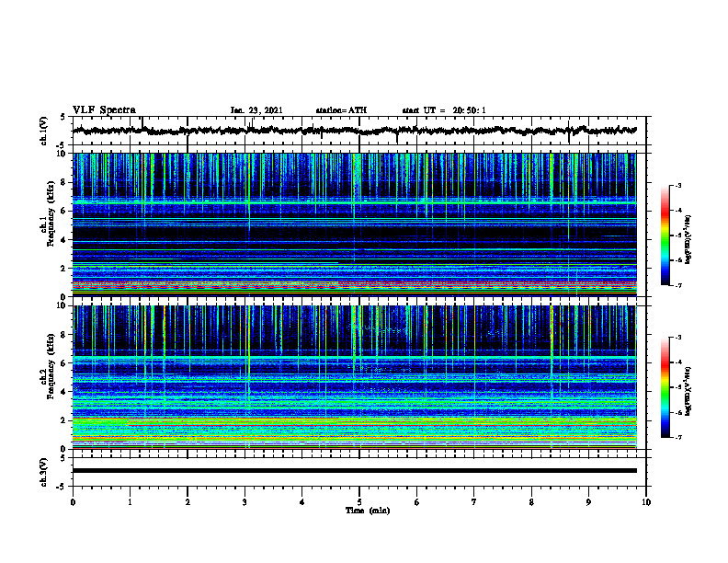Click the "station=ATH" header text
Screen dimensions: 728x563
341,110
